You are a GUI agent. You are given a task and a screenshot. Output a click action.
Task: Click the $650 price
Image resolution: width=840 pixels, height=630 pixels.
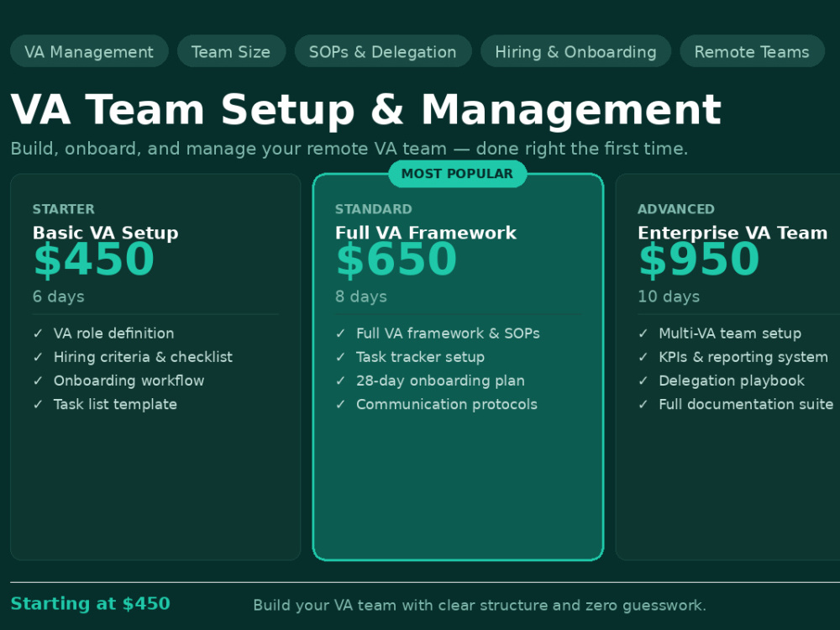pos(396,260)
